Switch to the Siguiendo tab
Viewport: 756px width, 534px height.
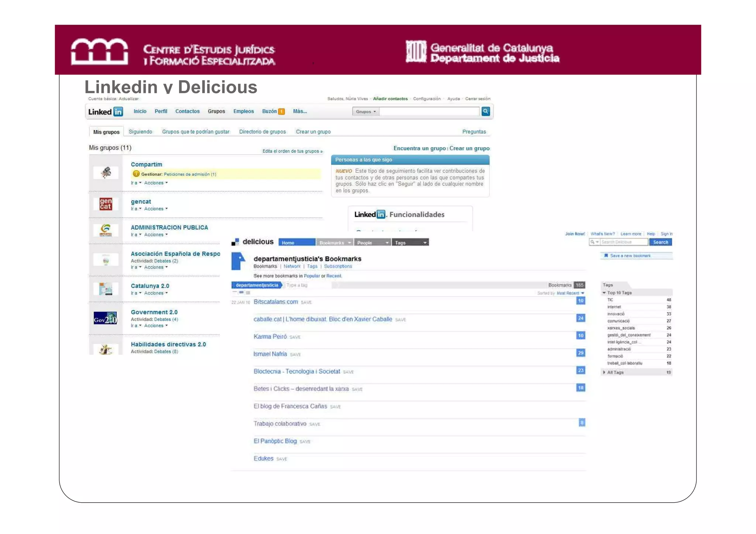[x=140, y=132]
